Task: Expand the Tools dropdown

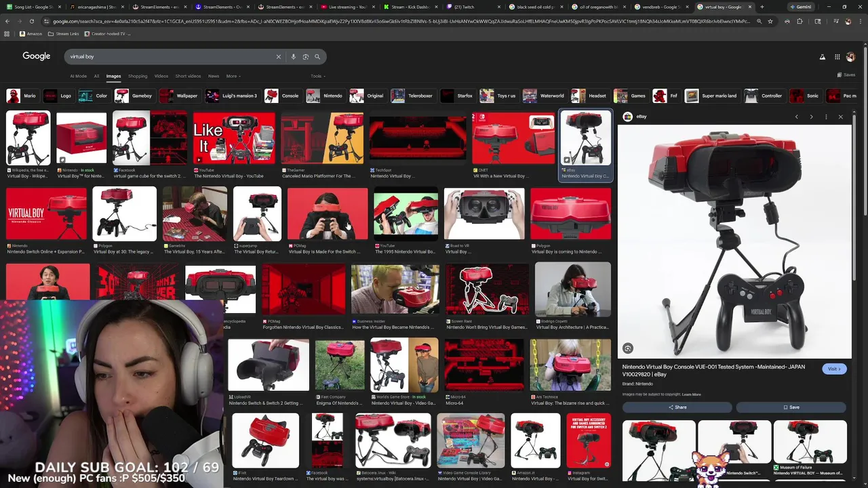Action: click(x=317, y=76)
